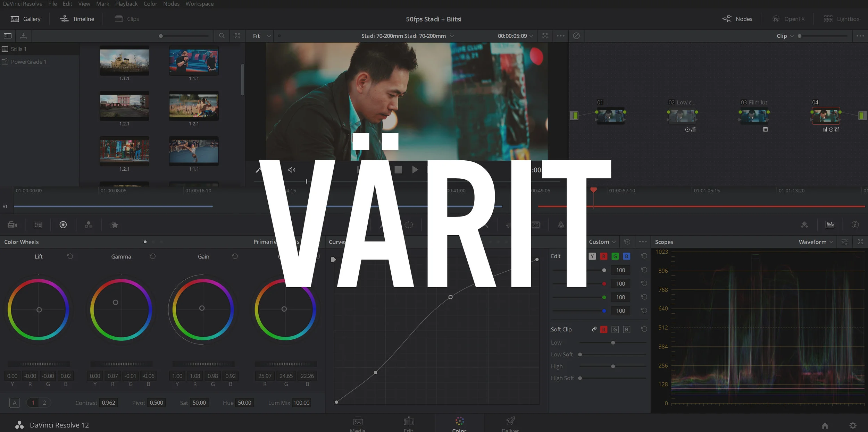The image size is (868, 432).
Task: Open the Playback menu
Action: 126,4
